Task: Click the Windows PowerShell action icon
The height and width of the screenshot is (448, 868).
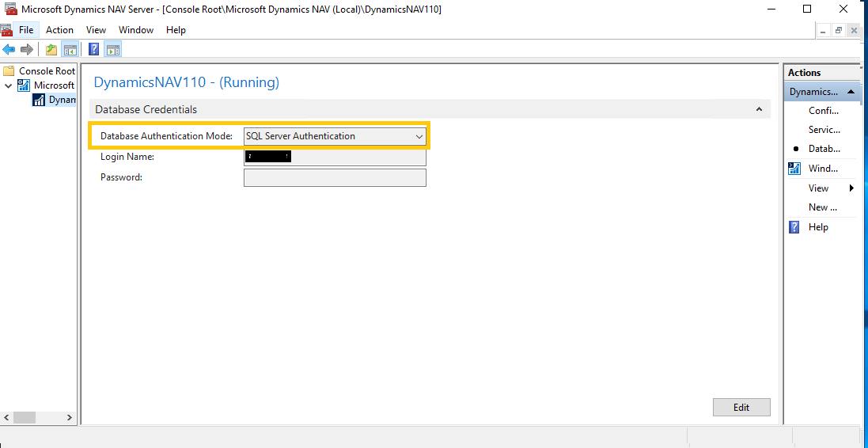Action: coord(794,169)
